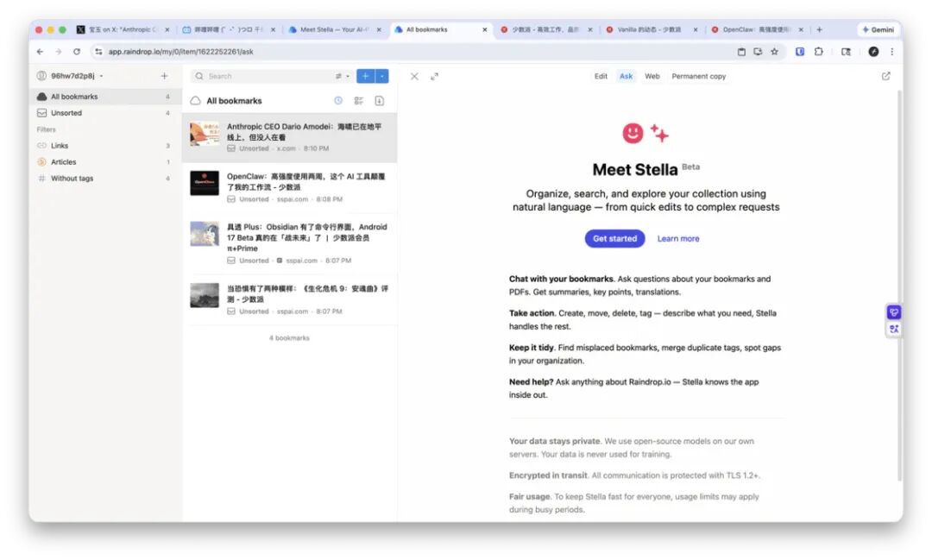Open the Anthropic CEO Dario Amodei bookmark

[x=289, y=137]
